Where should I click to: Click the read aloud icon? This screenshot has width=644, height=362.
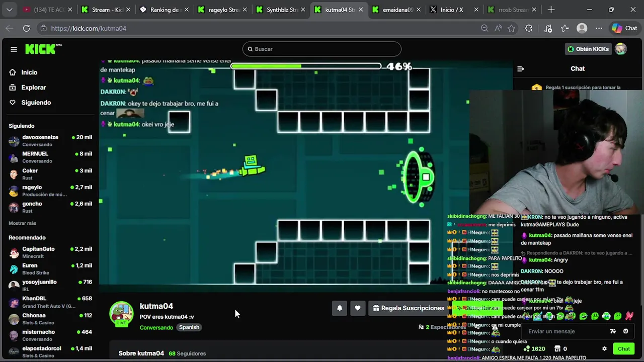pyautogui.click(x=498, y=29)
